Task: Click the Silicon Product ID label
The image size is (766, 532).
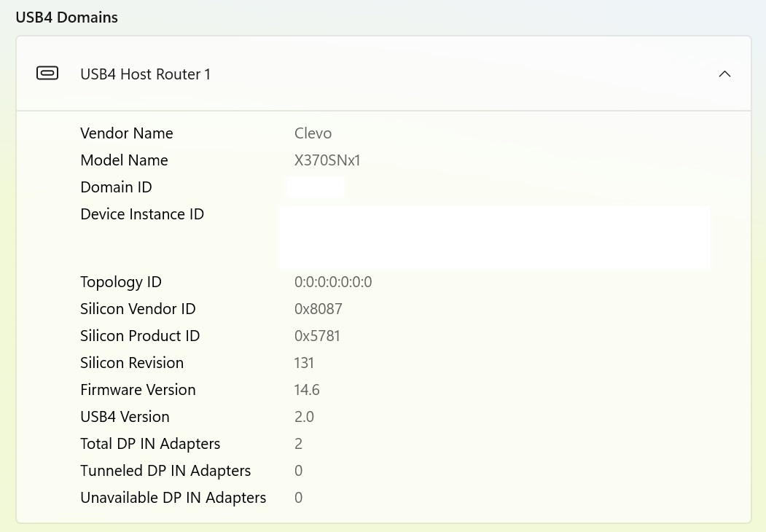Action: click(x=140, y=336)
